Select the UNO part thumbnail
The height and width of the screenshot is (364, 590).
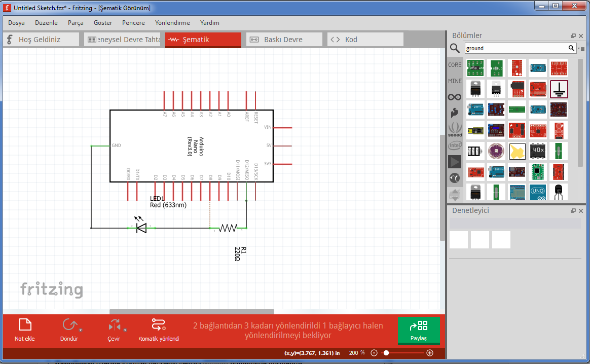tap(538, 192)
